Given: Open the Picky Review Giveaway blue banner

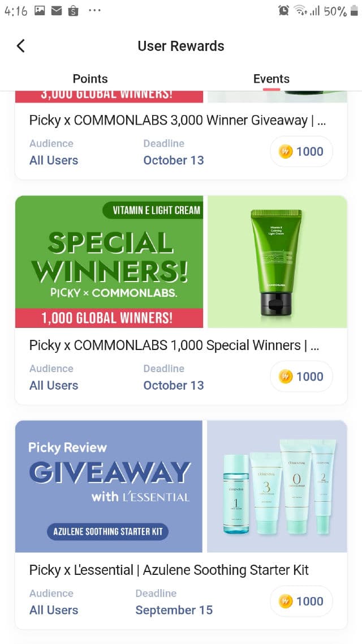Looking at the screenshot, I should [109, 487].
